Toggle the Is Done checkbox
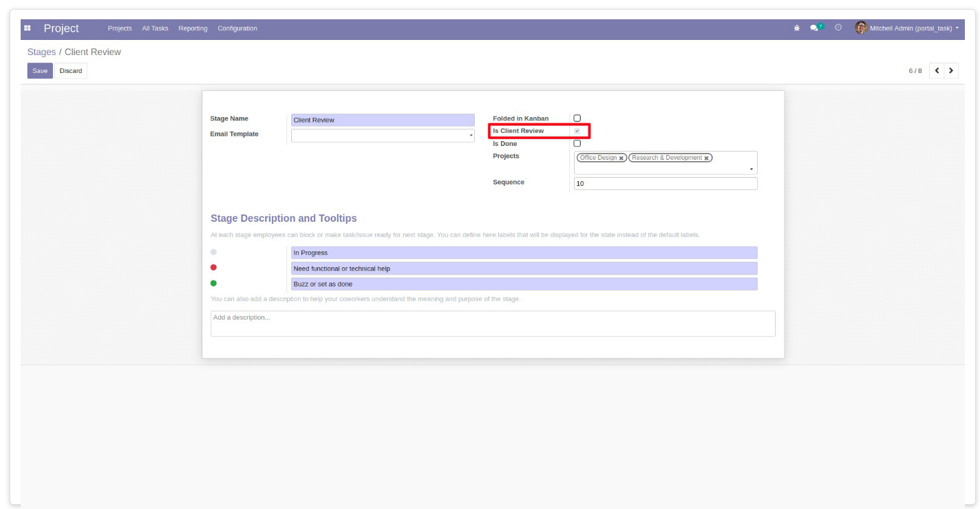This screenshot has width=980, height=509. 577,143
